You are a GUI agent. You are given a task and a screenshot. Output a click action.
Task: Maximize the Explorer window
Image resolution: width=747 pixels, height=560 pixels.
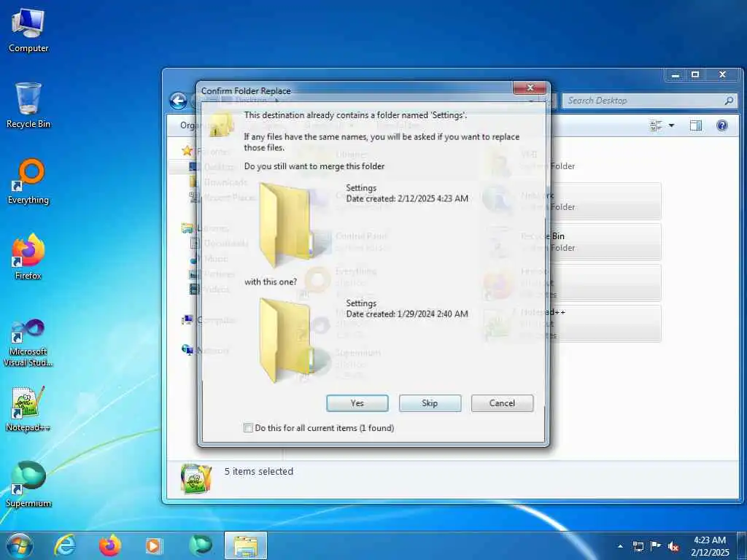(x=695, y=75)
